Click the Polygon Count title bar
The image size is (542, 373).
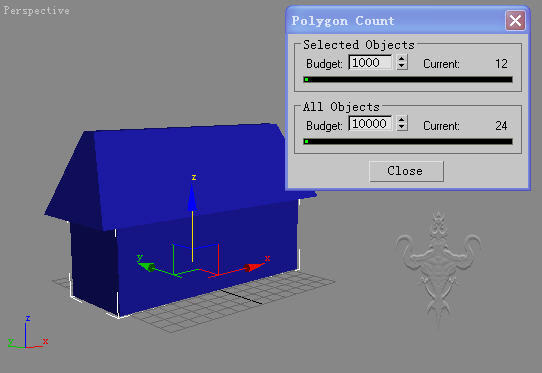(x=398, y=21)
